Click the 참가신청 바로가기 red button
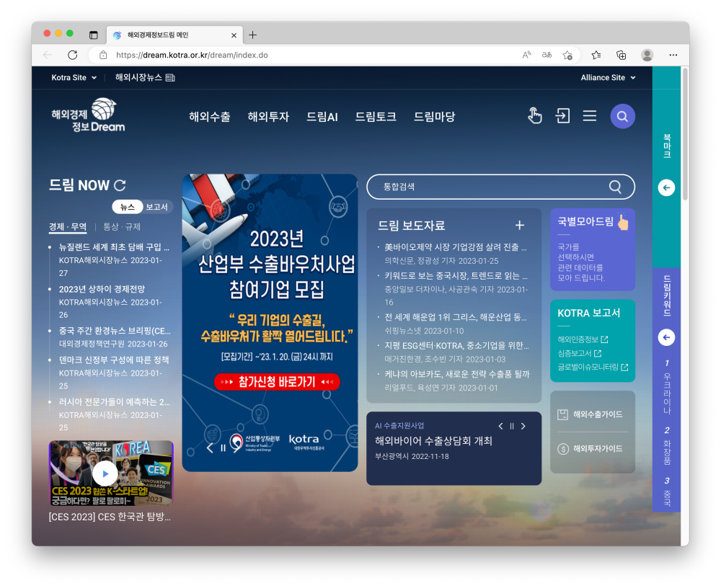Image resolution: width=721 pixels, height=588 pixels. point(277,382)
